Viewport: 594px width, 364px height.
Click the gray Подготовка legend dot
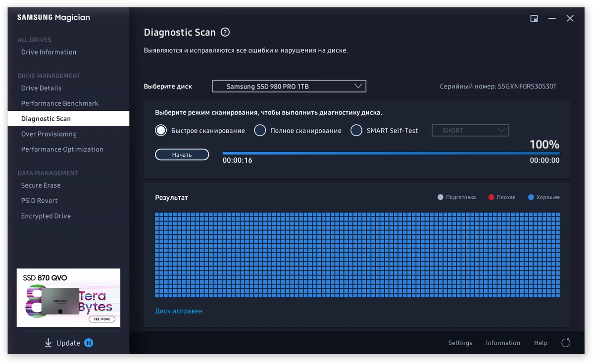(441, 197)
